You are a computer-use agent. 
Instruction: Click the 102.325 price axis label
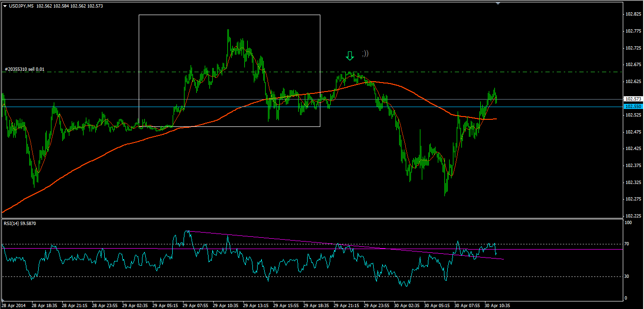click(633, 182)
